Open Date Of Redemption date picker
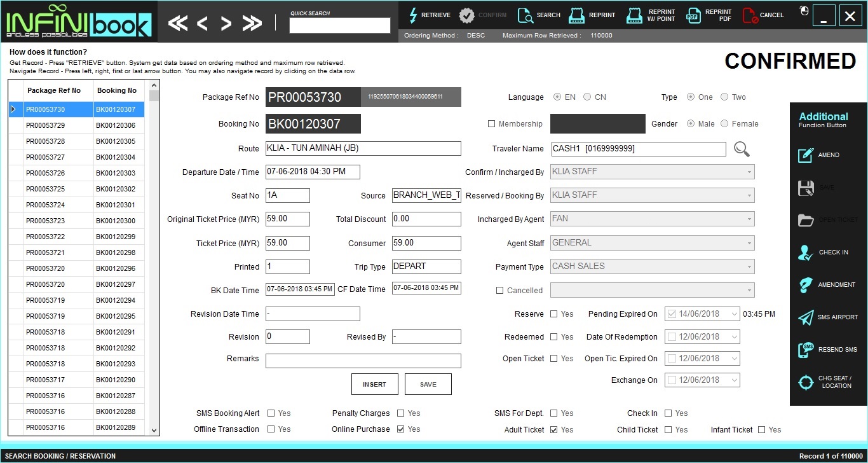Image resolution: width=868 pixels, height=463 pixels. [x=735, y=337]
